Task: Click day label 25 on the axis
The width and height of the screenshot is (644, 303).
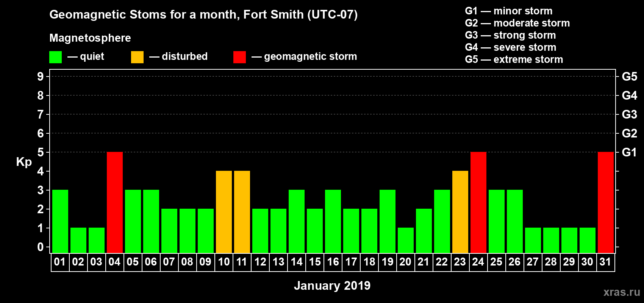Action: click(496, 262)
